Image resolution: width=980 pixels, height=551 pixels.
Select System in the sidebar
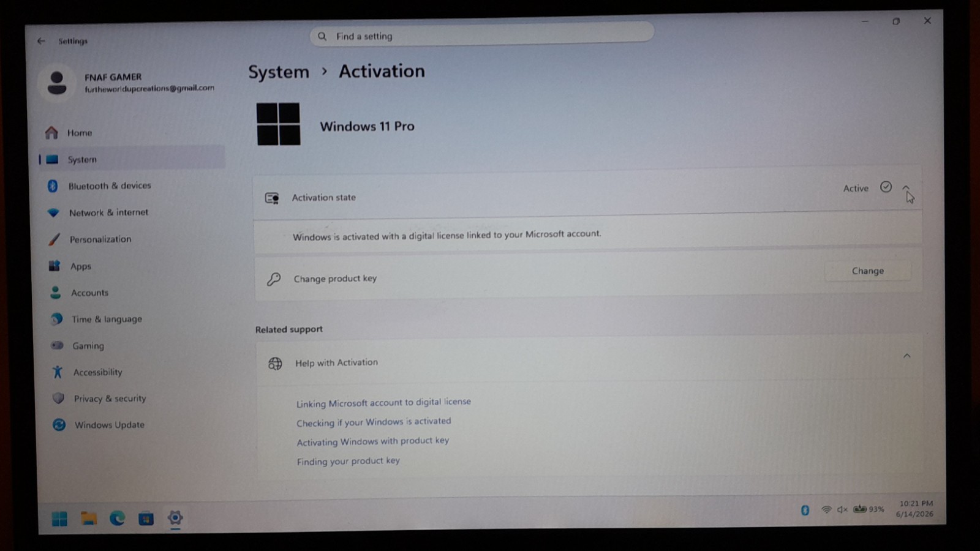[x=131, y=159]
